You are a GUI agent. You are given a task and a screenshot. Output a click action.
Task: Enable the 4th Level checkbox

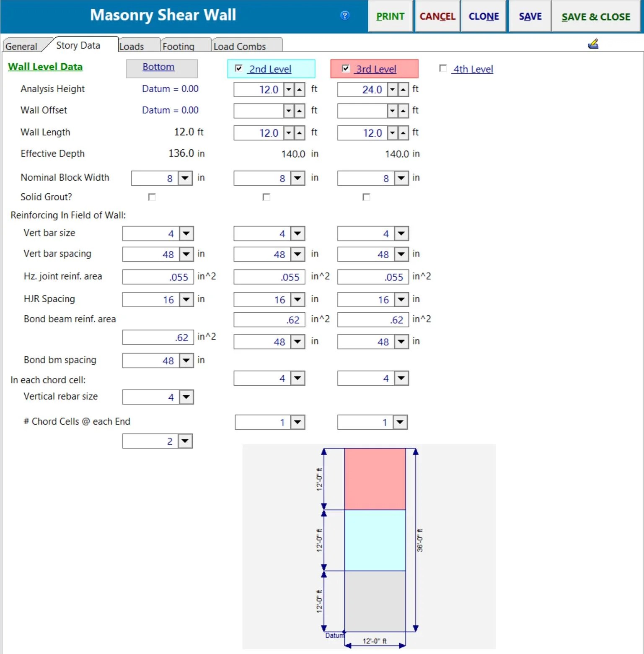pos(442,67)
